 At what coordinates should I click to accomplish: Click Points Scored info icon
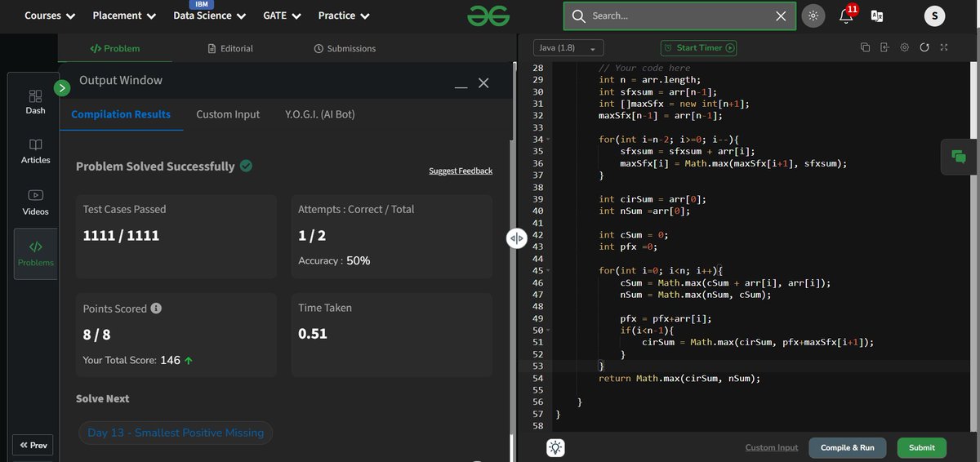point(156,309)
